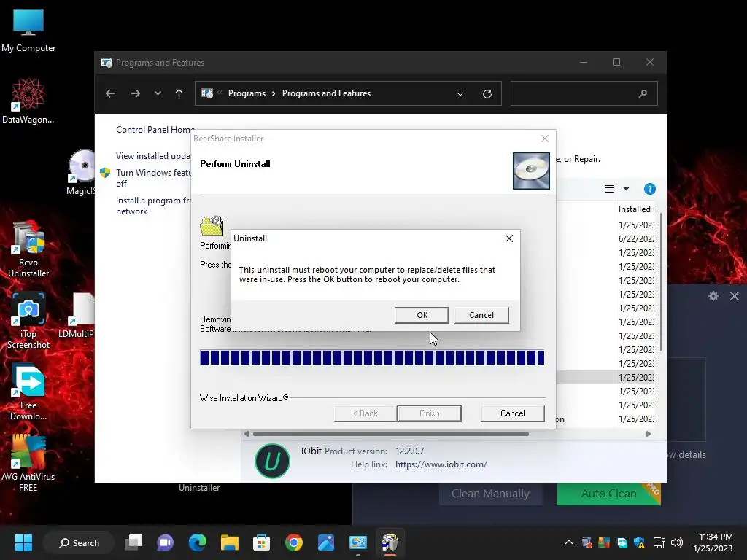This screenshot has width=747, height=560.
Task: Click the horizontal scrollbar in program list
Action: (x=391, y=434)
